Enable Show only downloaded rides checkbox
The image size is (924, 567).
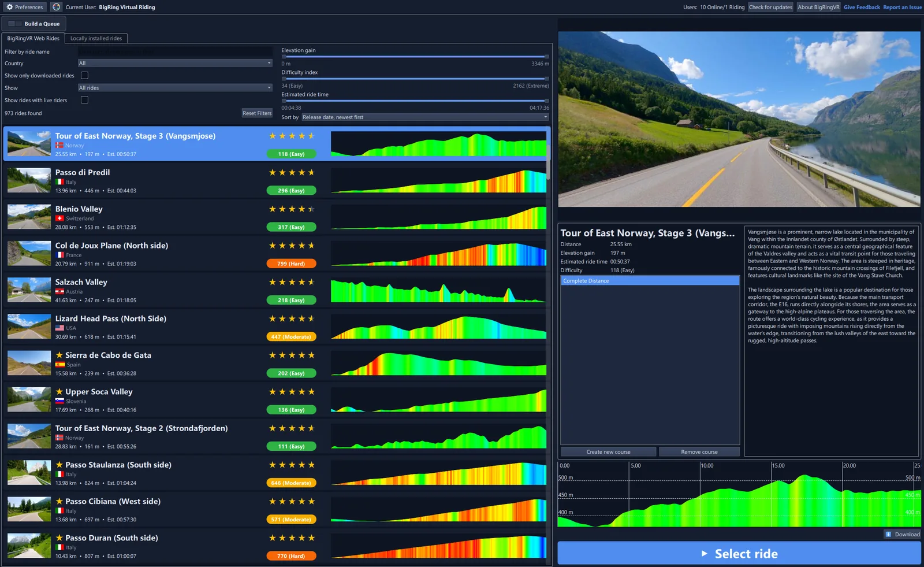(84, 75)
